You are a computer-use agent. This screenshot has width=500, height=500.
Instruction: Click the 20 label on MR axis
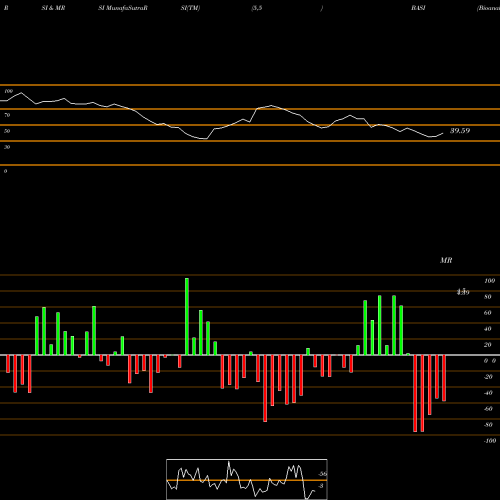point(488,345)
